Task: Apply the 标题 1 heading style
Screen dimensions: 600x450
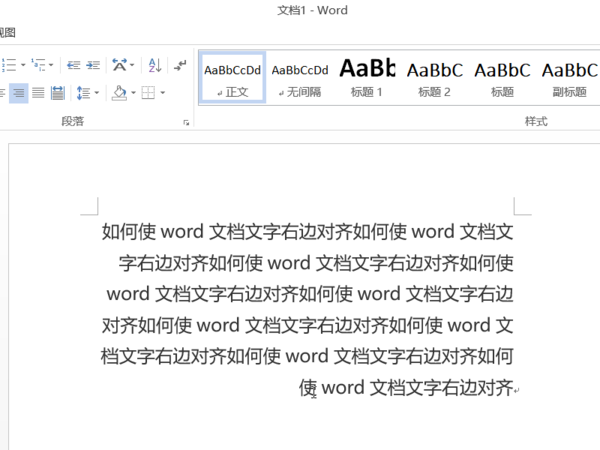Action: (x=367, y=78)
